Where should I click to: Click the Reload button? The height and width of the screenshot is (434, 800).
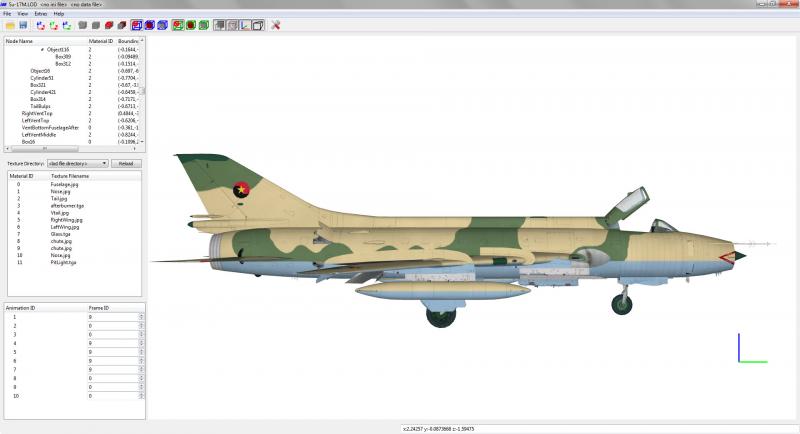point(126,163)
